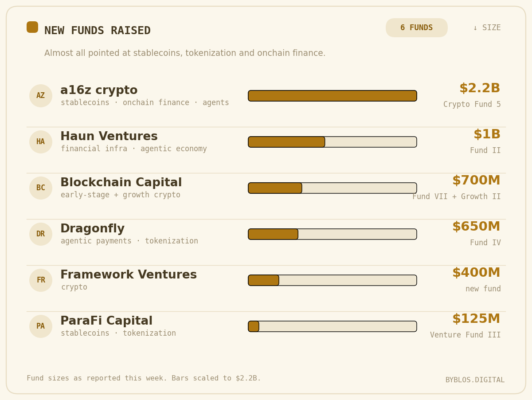Image resolution: width=532 pixels, height=400 pixels.
Task: Click the ParaFi Capital progress bar
Action: [x=332, y=326]
